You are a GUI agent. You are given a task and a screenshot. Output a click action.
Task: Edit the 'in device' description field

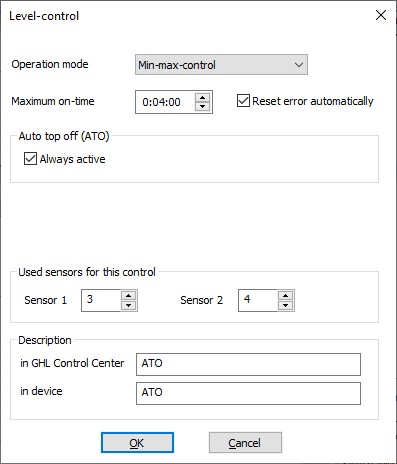coord(248,393)
